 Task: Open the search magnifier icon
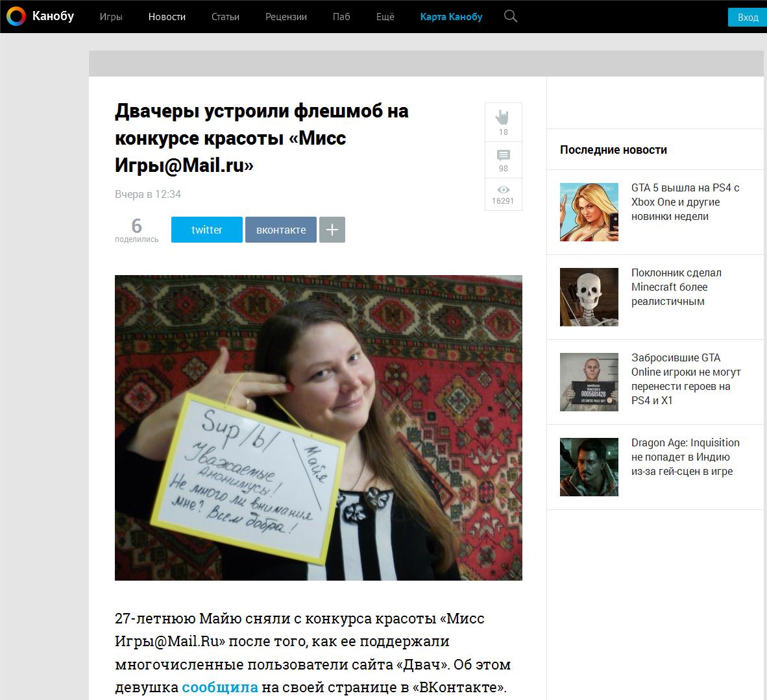[510, 16]
